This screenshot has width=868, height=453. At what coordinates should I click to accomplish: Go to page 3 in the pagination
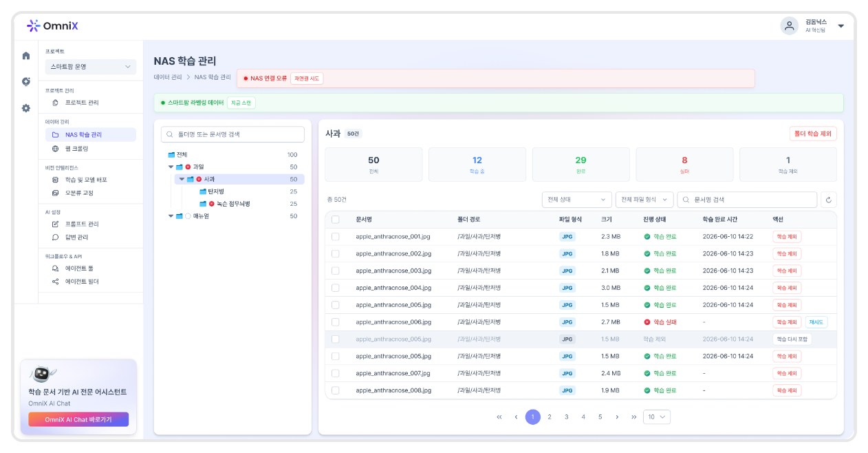pyautogui.click(x=566, y=417)
